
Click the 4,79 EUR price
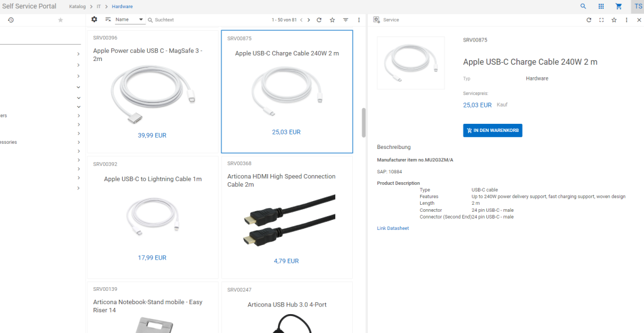(x=286, y=261)
